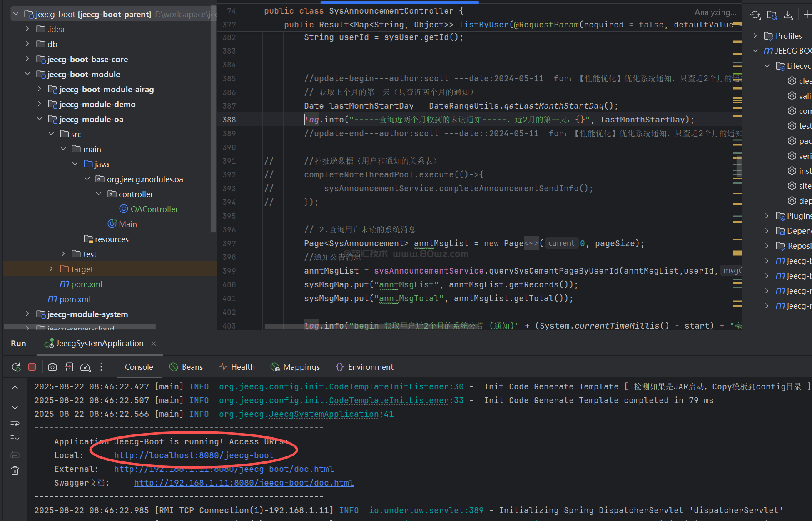This screenshot has width=812, height=521.
Task: Expand the db folder
Action: point(27,44)
